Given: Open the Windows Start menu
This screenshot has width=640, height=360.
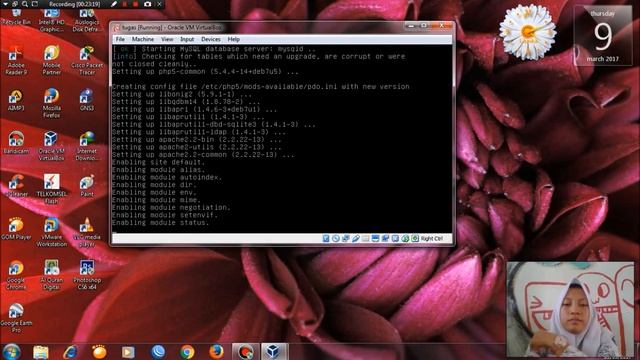Looking at the screenshot, I should pos(11,351).
